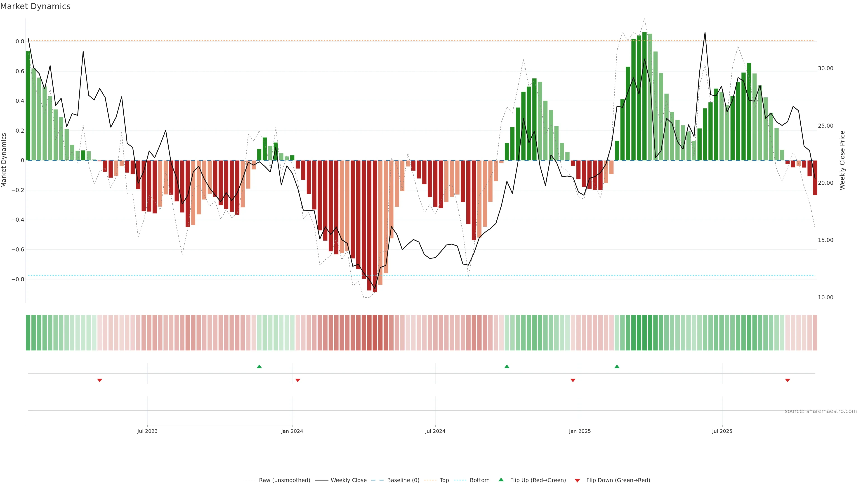Click the Jul 2025 x-axis label
Screen dimensions: 868x488
722,431
